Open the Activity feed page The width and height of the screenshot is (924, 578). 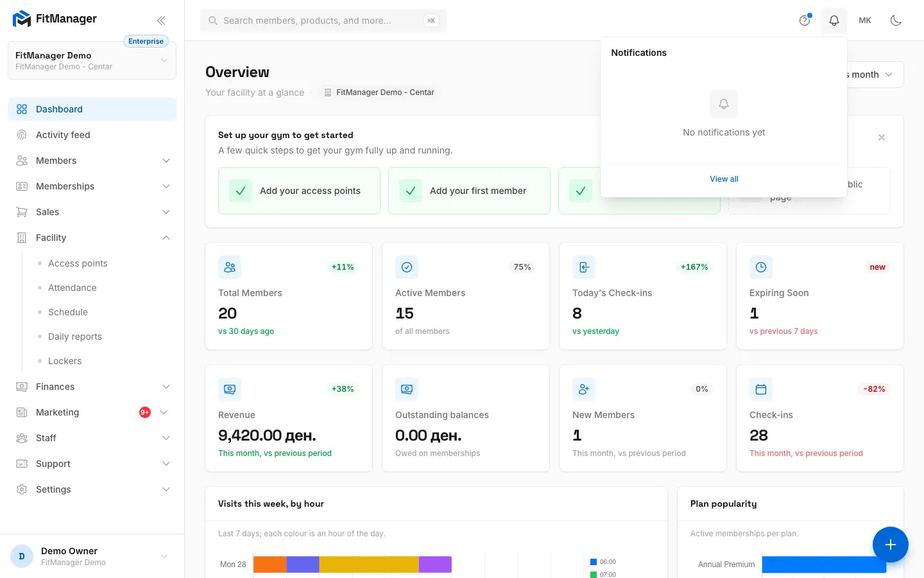(x=92, y=135)
